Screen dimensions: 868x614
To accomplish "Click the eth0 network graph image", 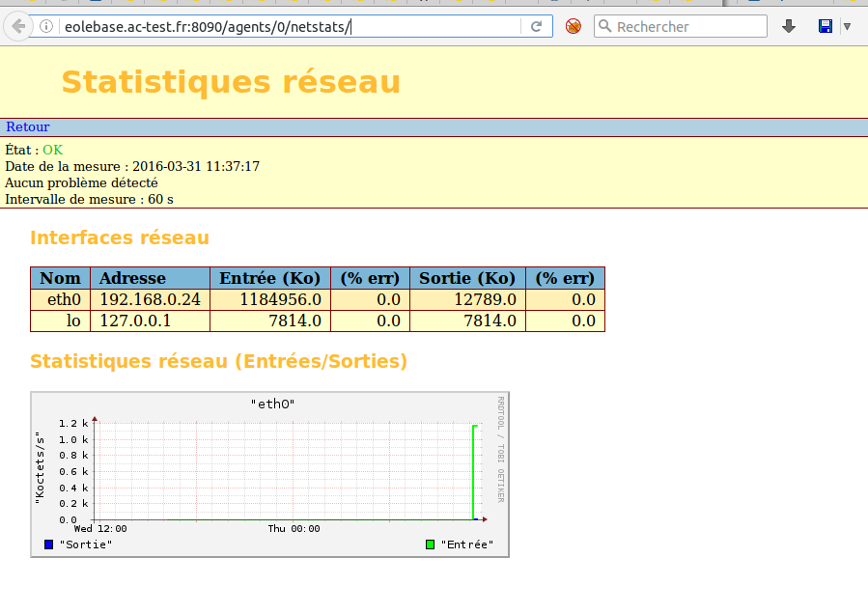I will (x=269, y=474).
